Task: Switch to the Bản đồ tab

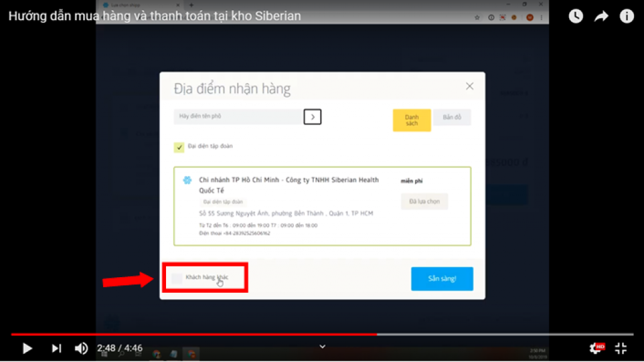Action: (452, 118)
